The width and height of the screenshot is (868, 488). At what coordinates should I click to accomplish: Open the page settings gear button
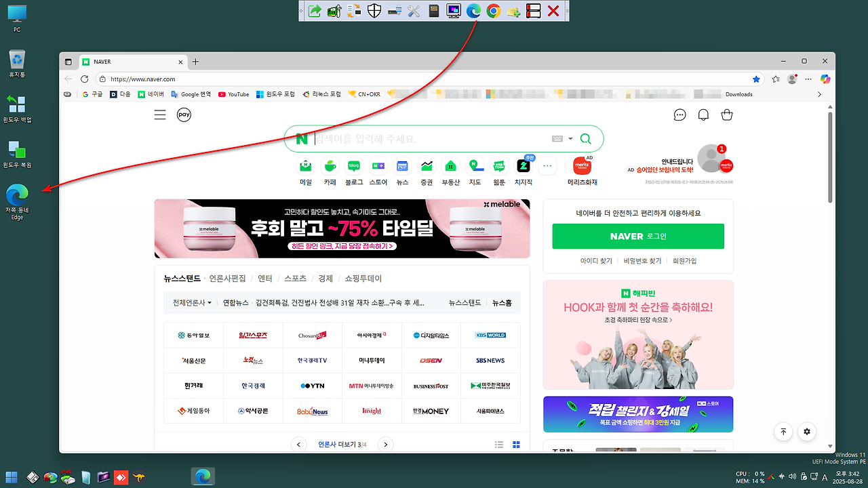pos(807,431)
